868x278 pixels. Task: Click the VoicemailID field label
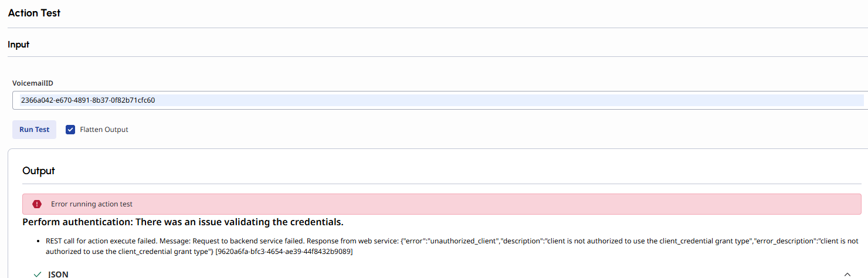[33, 83]
